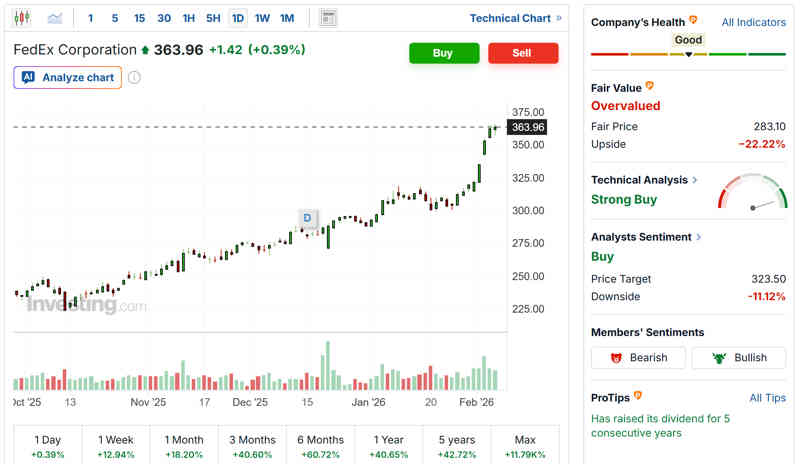Click the Pro badge next to Fair Value
The image size is (800, 464).
click(650, 87)
